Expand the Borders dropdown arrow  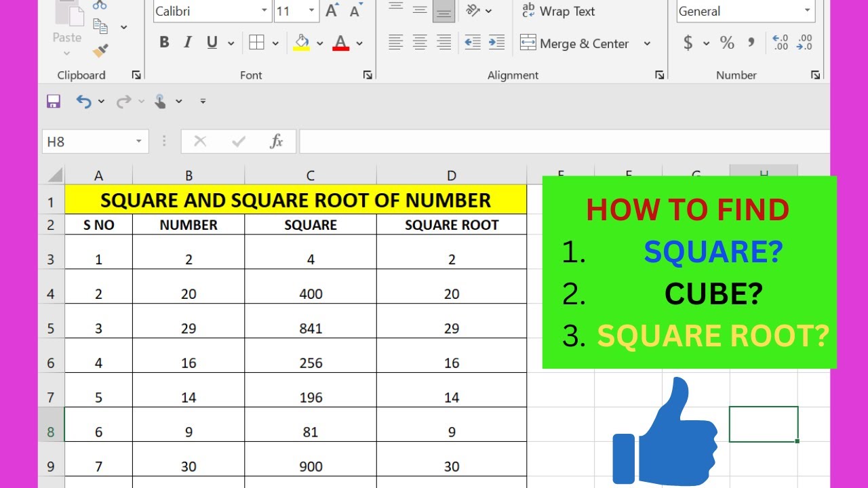(275, 43)
